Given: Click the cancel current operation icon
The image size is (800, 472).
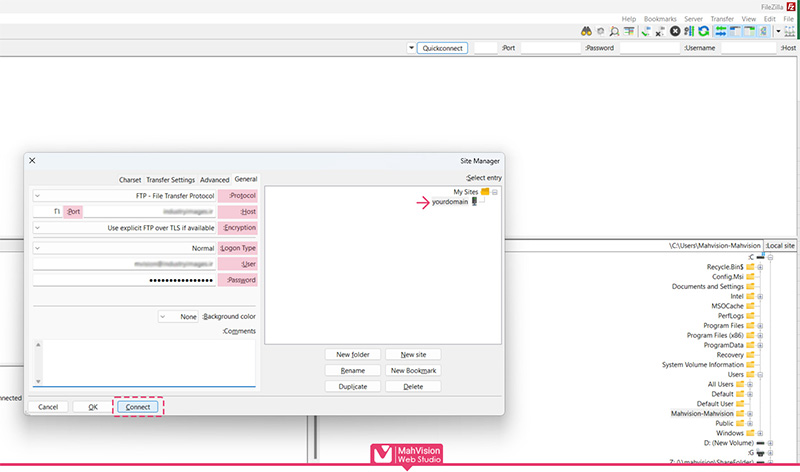Looking at the screenshot, I should (x=675, y=31).
